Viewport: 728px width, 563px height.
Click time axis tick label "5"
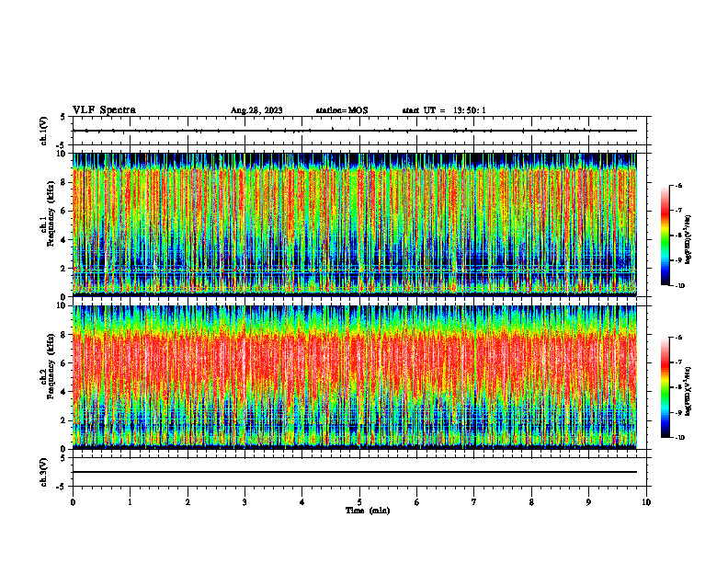[359, 502]
